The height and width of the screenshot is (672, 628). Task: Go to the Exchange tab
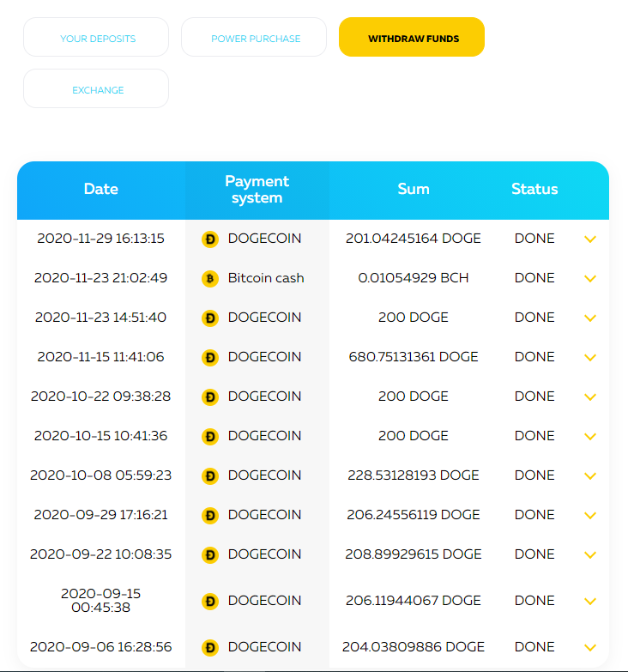pyautogui.click(x=97, y=90)
